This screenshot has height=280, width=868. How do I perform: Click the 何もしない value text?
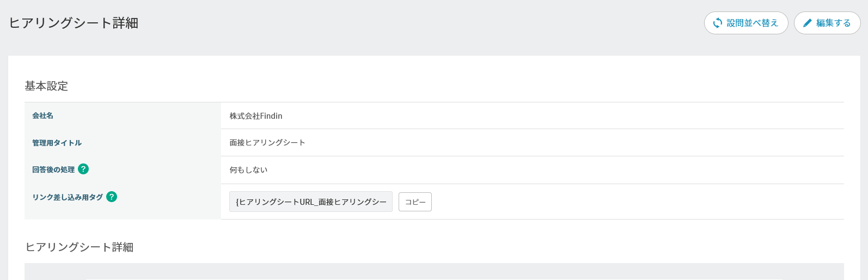click(x=248, y=170)
